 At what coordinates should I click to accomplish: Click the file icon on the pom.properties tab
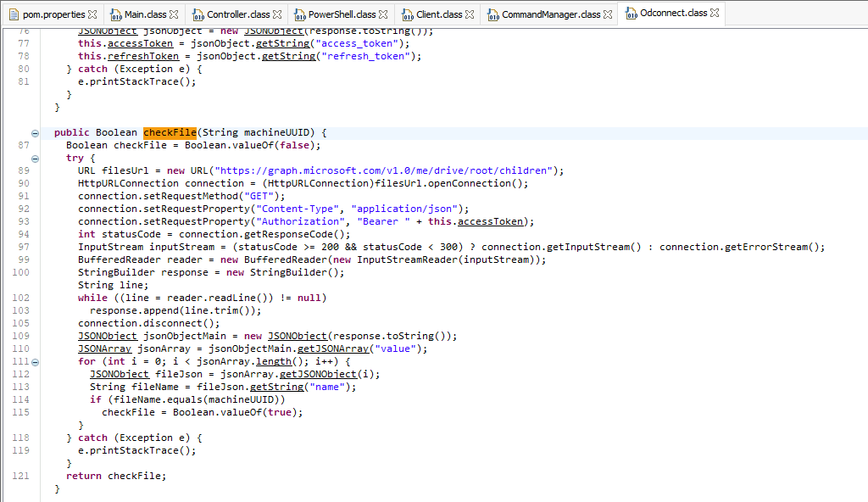coord(14,14)
